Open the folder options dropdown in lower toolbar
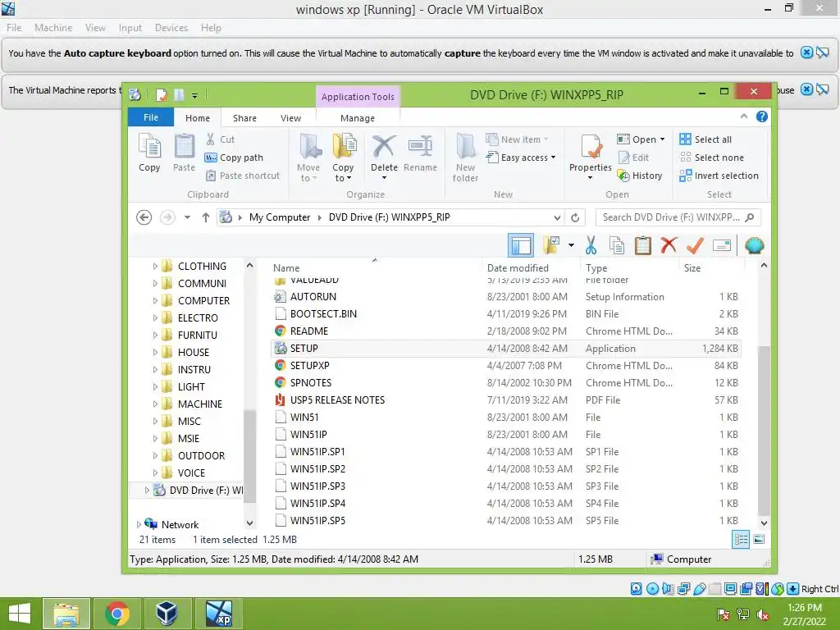 tap(571, 245)
